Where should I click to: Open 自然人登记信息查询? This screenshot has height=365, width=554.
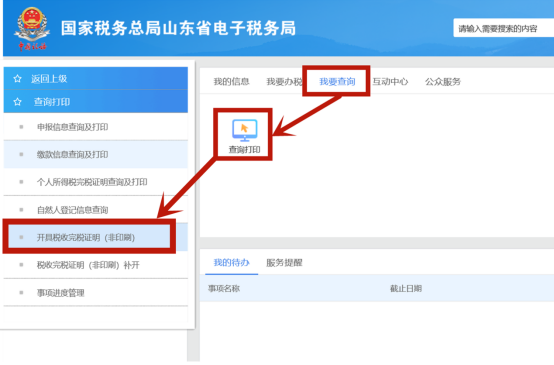(x=96, y=210)
